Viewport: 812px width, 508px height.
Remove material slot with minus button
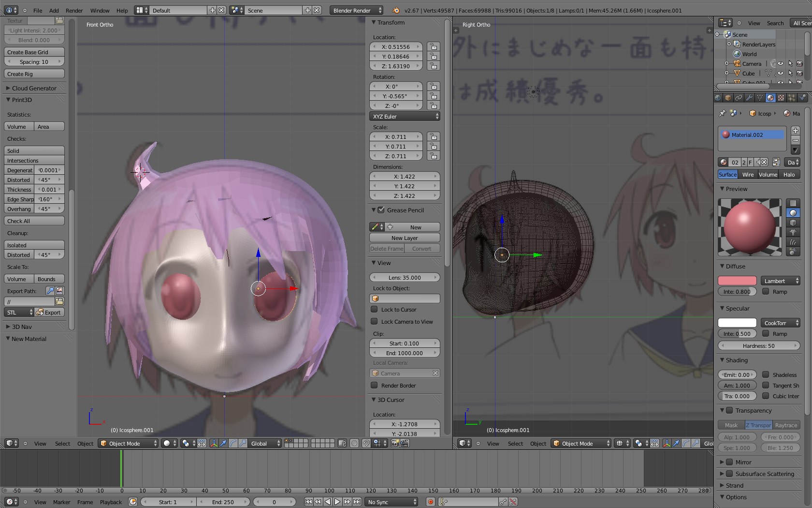pos(796,140)
